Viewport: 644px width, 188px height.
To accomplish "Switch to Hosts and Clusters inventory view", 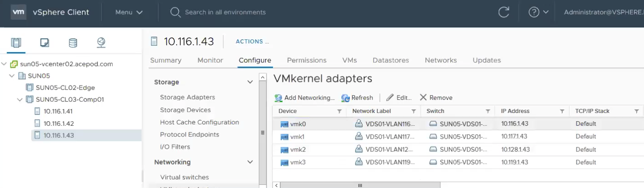I will coord(16,43).
